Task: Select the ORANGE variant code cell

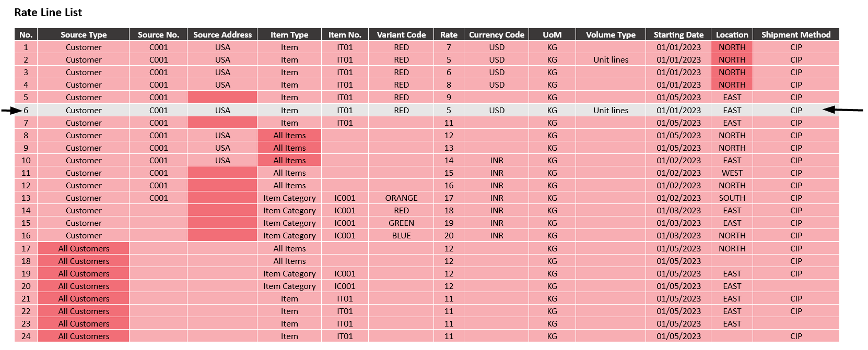Action: (401, 198)
